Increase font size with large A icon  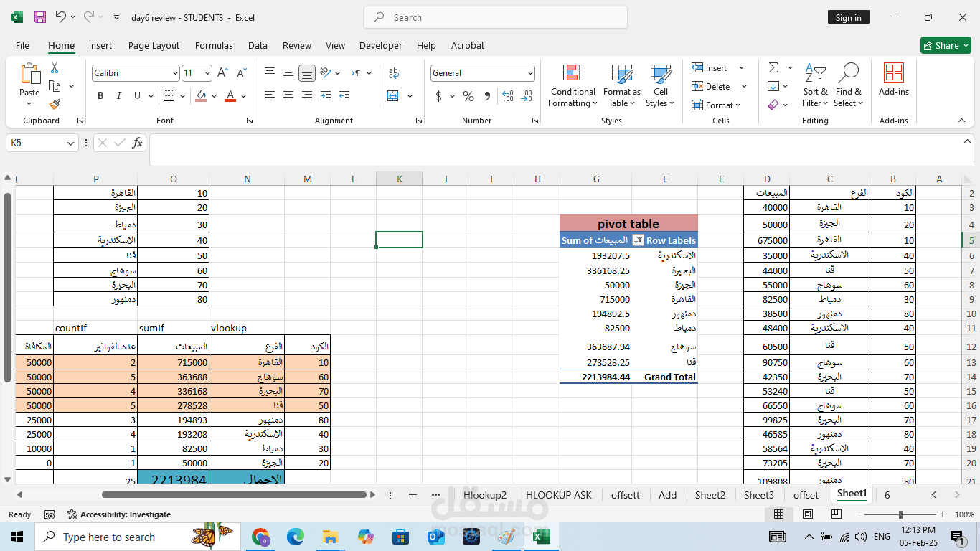(x=222, y=73)
